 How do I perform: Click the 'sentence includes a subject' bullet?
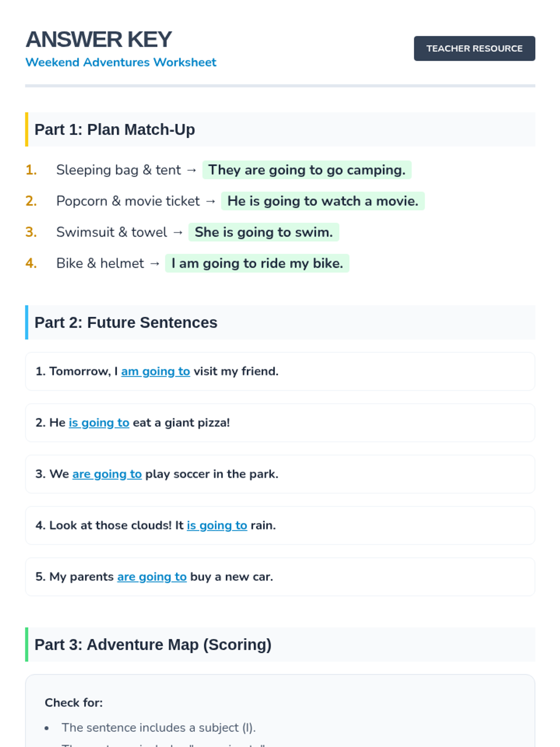tap(159, 727)
